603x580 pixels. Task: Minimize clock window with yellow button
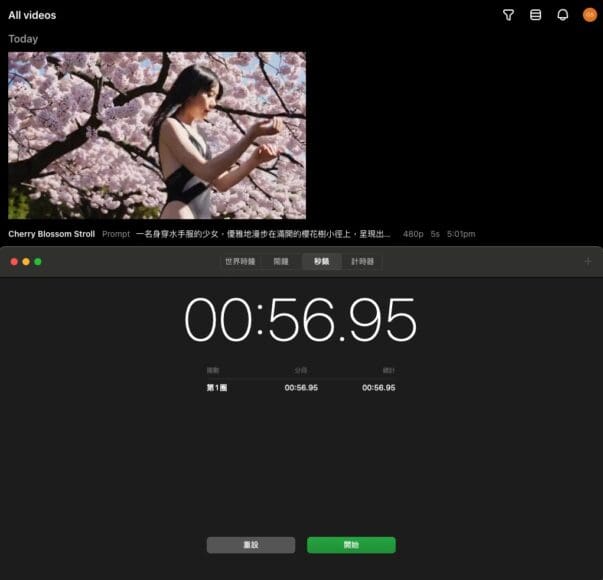point(26,262)
